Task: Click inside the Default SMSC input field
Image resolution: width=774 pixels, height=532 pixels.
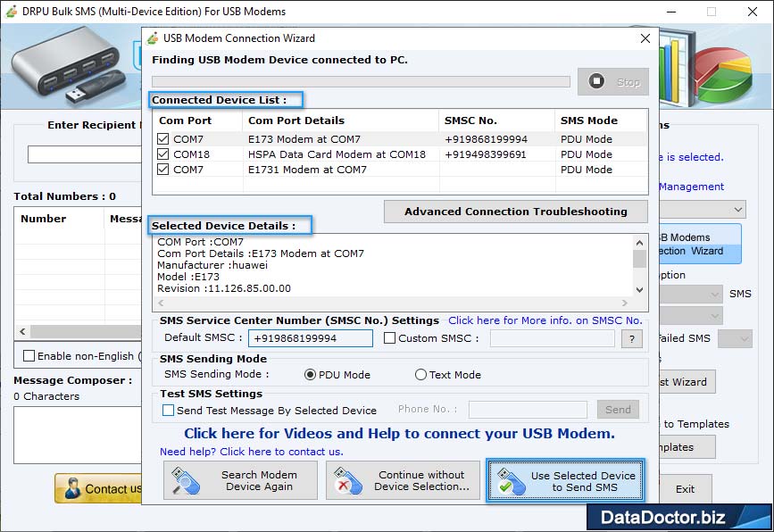Action: point(312,338)
